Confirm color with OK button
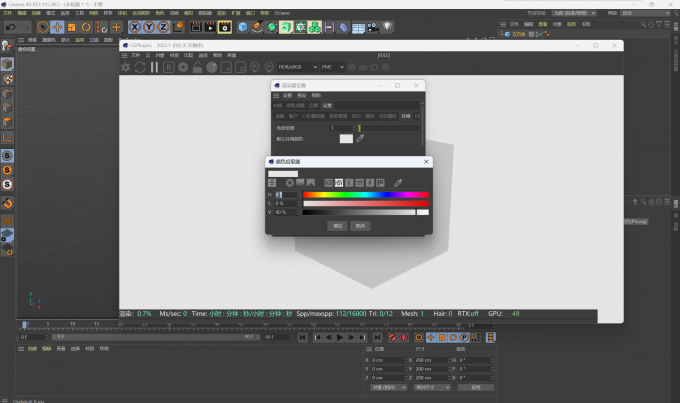 tap(337, 226)
